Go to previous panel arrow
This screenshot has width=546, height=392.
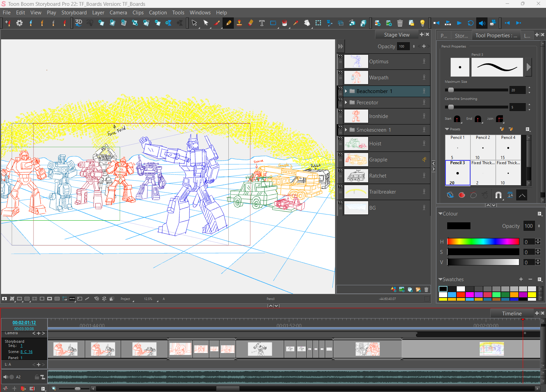[x=507, y=23]
